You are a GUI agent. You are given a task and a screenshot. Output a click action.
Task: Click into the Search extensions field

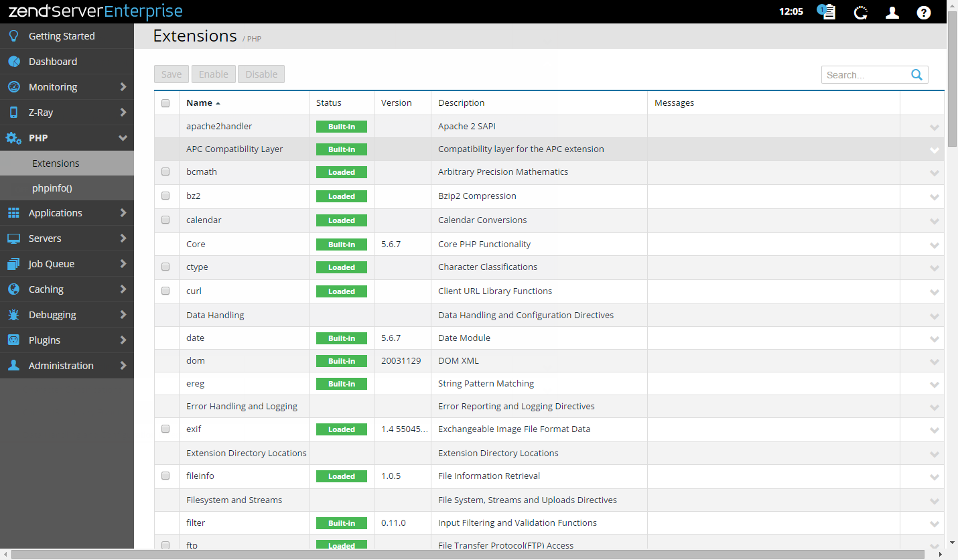coord(864,75)
